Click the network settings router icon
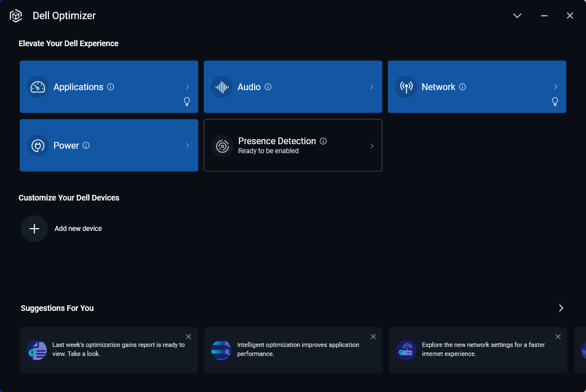 (406, 350)
